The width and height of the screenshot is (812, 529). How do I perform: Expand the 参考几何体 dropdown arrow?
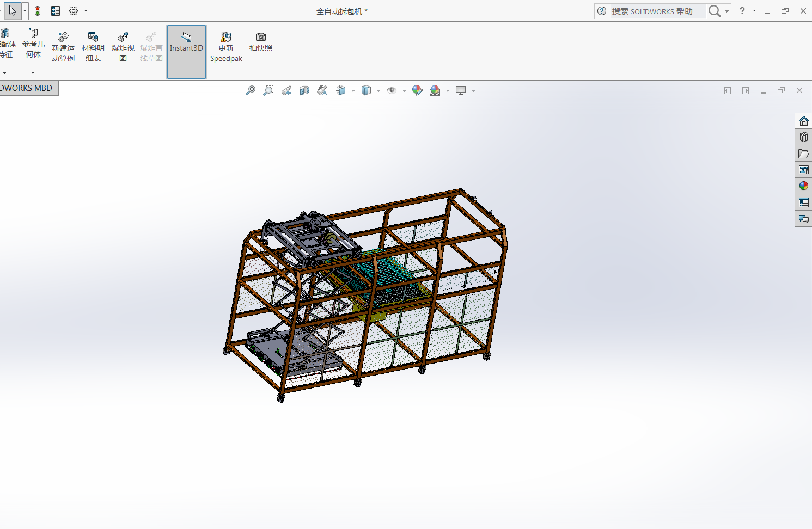(x=33, y=73)
